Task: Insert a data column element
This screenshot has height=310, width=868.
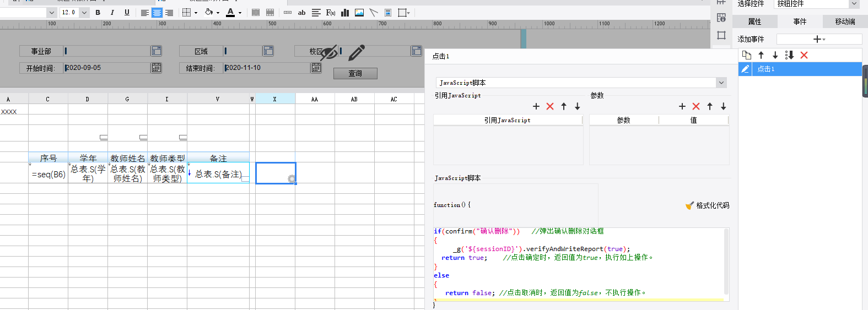Action: (288, 12)
